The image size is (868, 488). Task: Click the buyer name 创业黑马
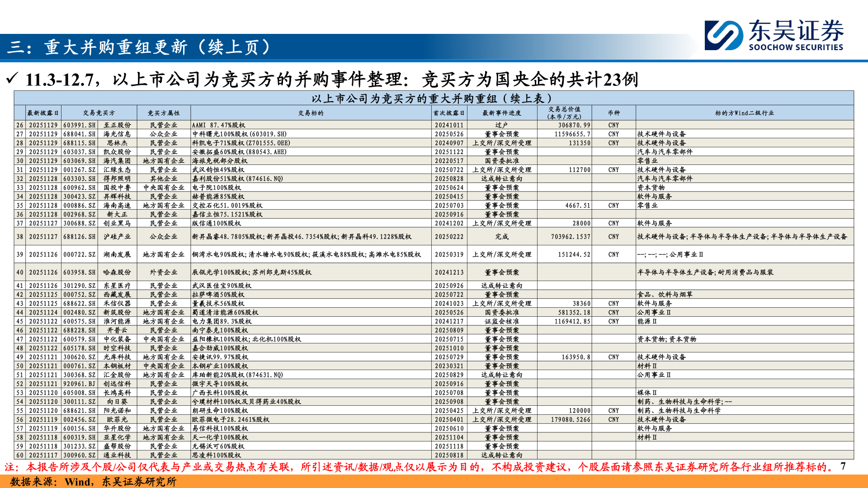click(117, 223)
